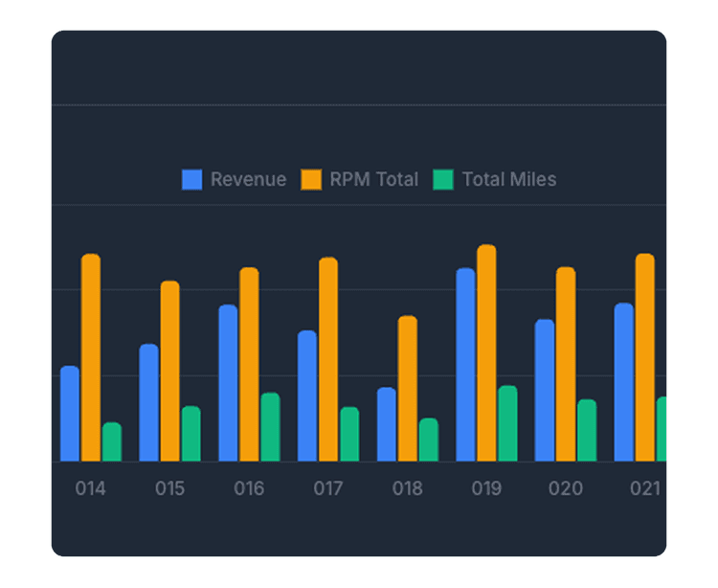This screenshot has width=718, height=588.
Task: Hide the RPM Total series via legend text
Action: pyautogui.click(x=373, y=179)
